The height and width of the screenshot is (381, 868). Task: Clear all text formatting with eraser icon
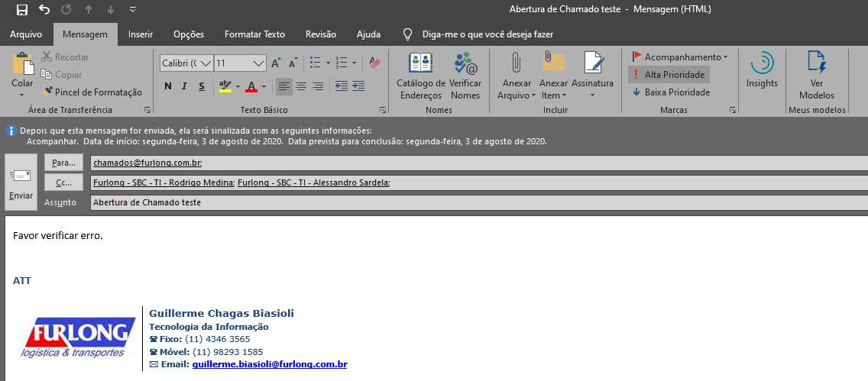(374, 63)
